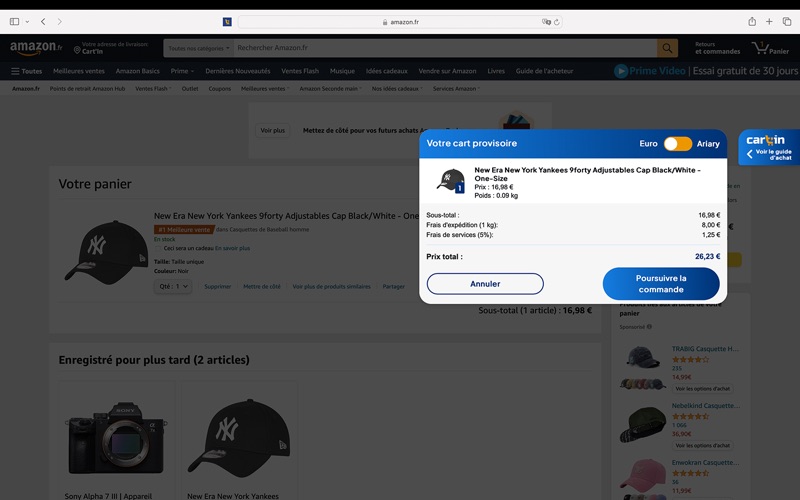Show tab overview icon in Safari

pyautogui.click(x=787, y=21)
